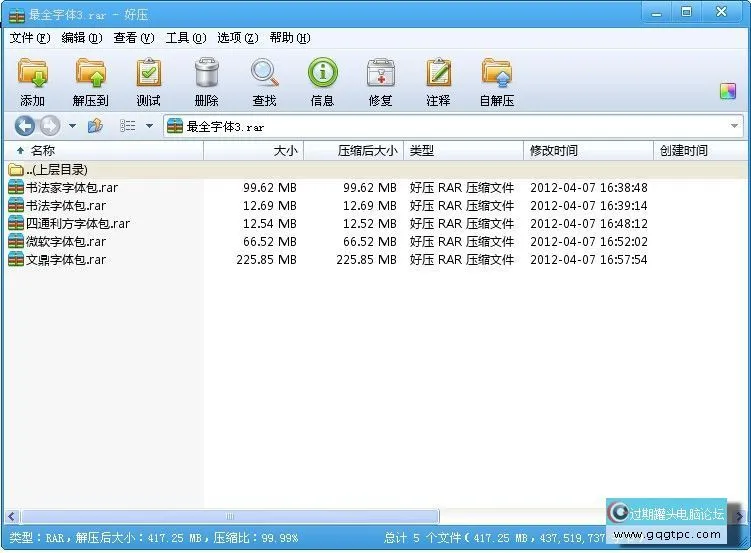This screenshot has height=553, width=751.
Task: Open the 文件(F) menu
Action: click(x=30, y=38)
